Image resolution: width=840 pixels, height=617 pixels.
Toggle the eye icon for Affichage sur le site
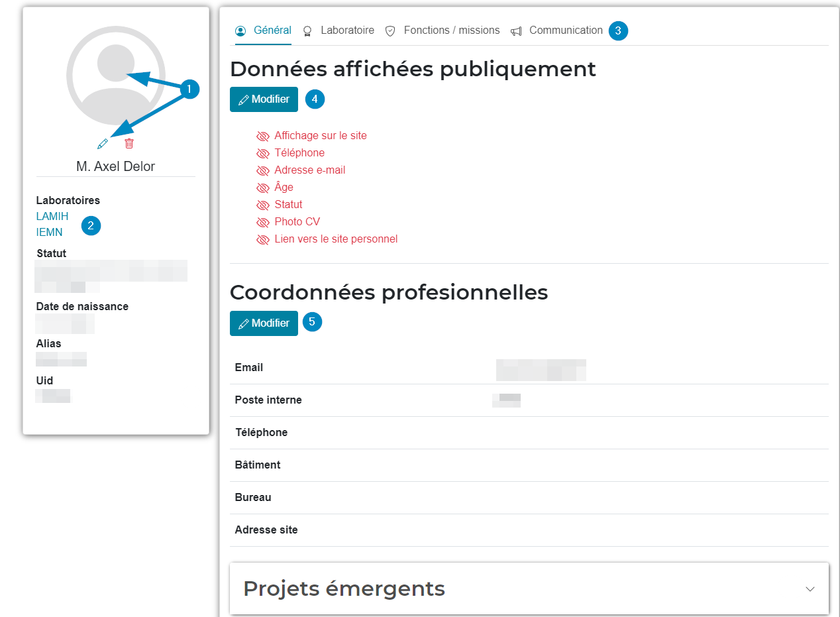263,136
